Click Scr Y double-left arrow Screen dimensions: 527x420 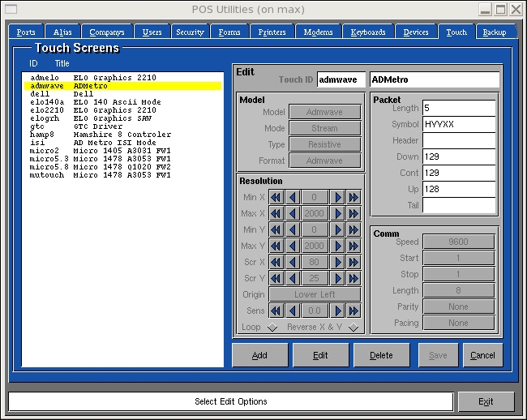pos(276,278)
